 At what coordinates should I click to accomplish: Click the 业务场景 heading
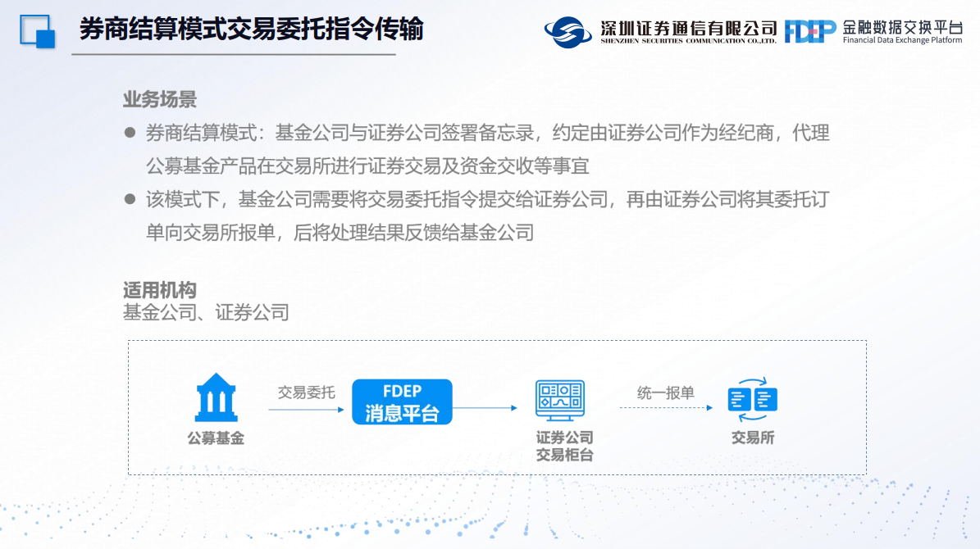coord(160,99)
